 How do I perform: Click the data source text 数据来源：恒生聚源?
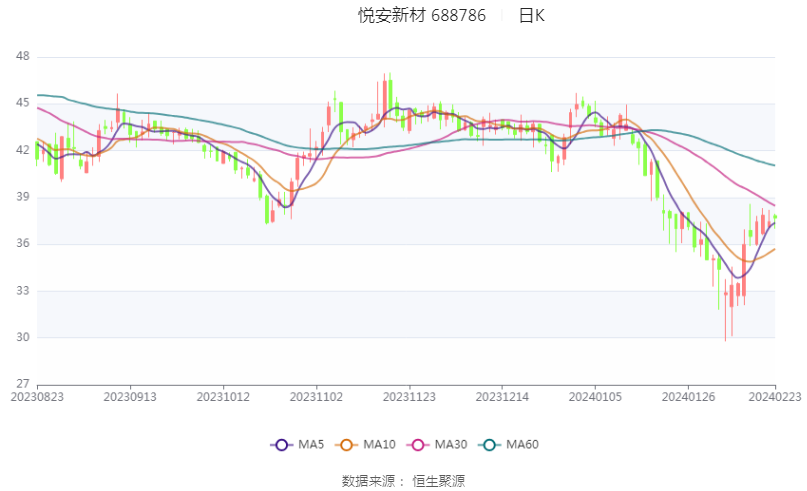tap(404, 481)
